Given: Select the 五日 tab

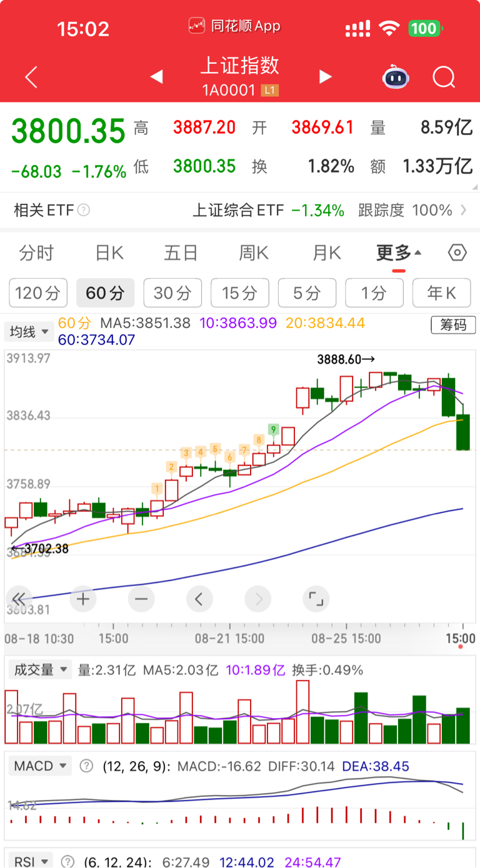Looking at the screenshot, I should (181, 253).
